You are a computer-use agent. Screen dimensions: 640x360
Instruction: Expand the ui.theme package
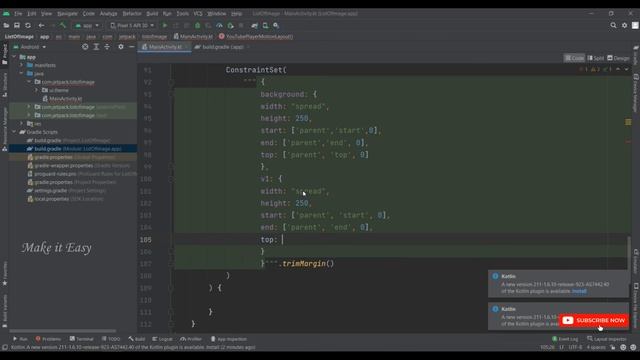(37, 90)
